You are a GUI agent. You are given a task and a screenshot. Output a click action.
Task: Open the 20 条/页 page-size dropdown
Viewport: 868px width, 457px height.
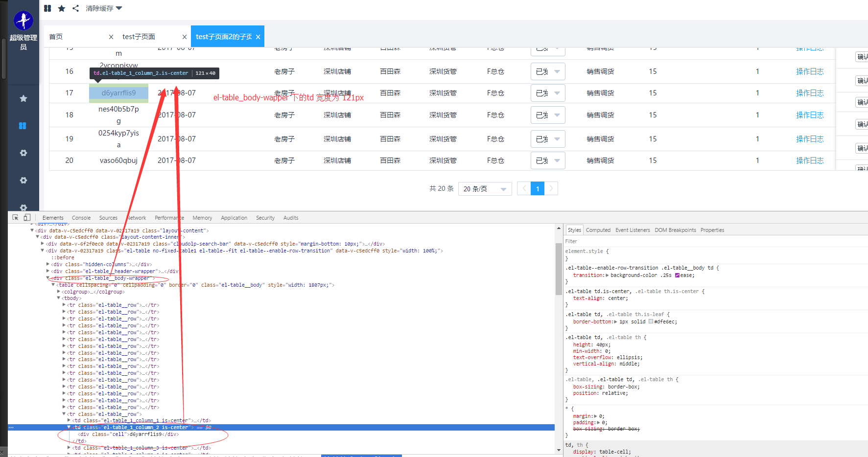point(485,188)
